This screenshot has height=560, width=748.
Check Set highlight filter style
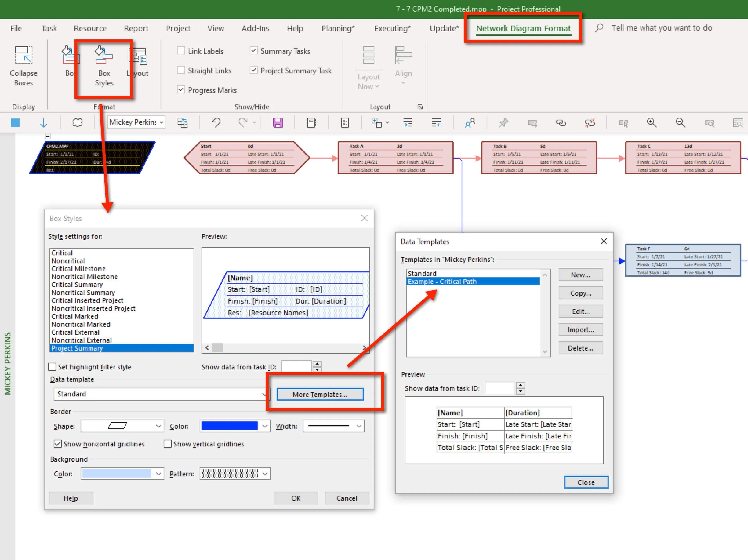coord(52,367)
